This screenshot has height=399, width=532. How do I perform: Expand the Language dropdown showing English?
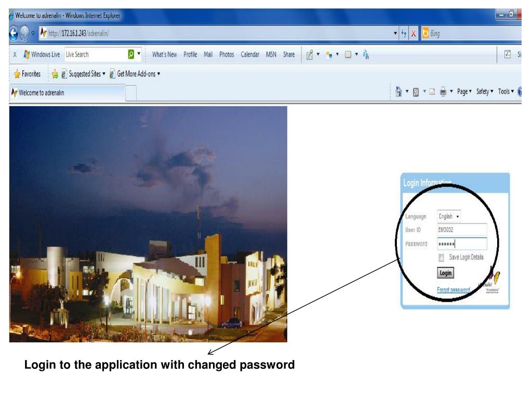tap(449, 217)
